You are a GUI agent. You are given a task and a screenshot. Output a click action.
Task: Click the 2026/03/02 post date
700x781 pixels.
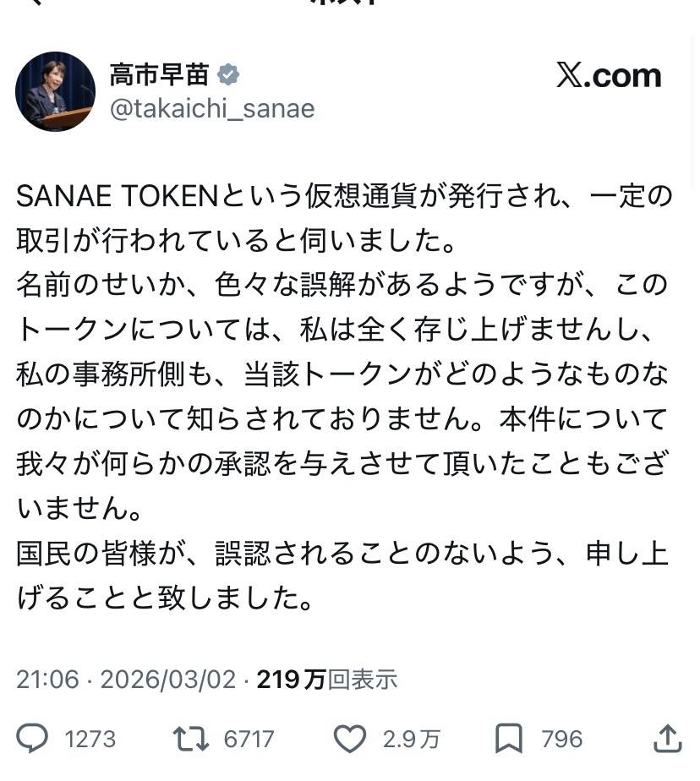168,679
